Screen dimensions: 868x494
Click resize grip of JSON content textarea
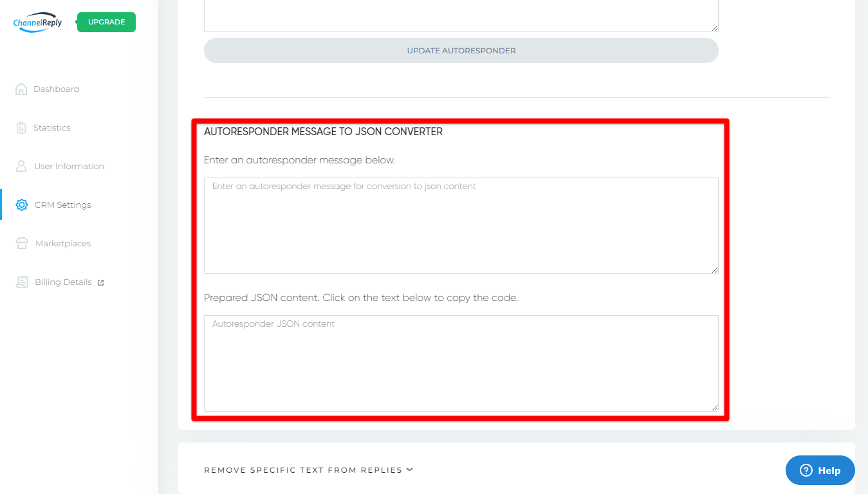coord(714,408)
